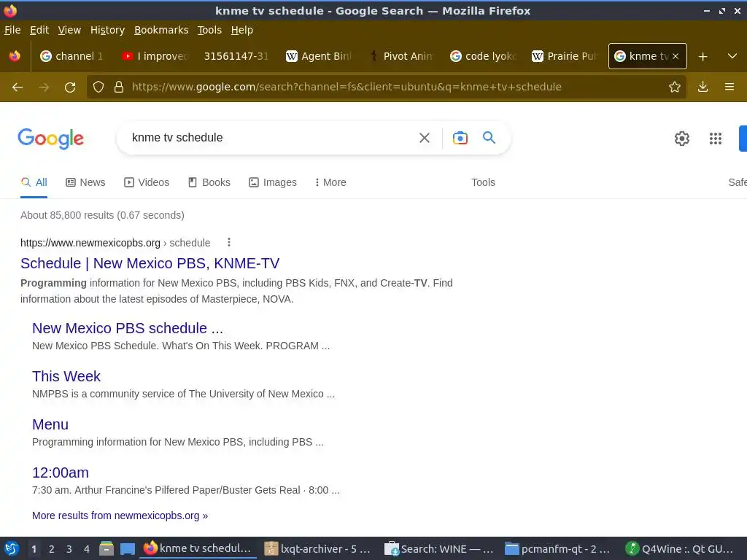Open the History menu
The height and width of the screenshot is (560, 747).
[x=107, y=30]
